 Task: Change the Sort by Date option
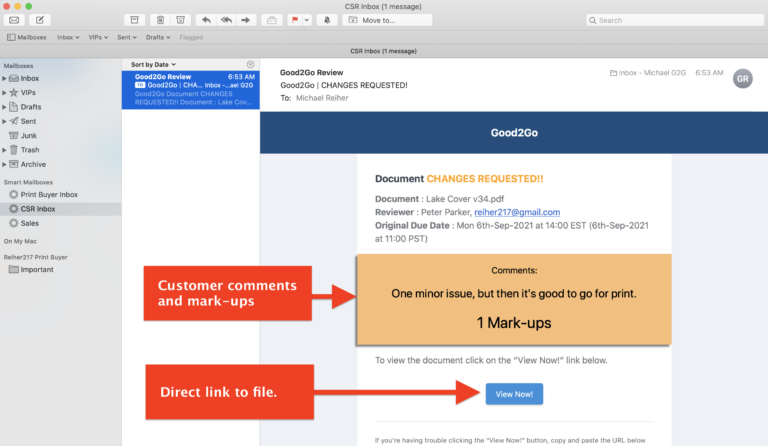(153, 65)
